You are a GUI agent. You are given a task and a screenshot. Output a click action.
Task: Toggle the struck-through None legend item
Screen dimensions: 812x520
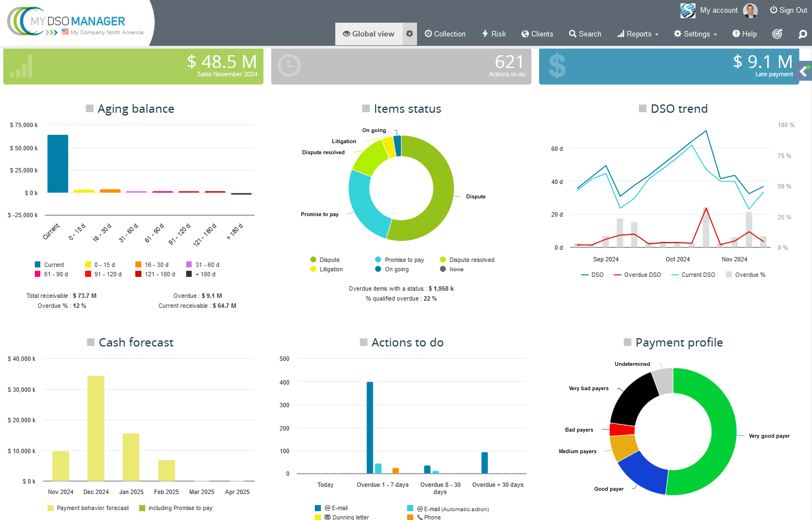[456, 269]
